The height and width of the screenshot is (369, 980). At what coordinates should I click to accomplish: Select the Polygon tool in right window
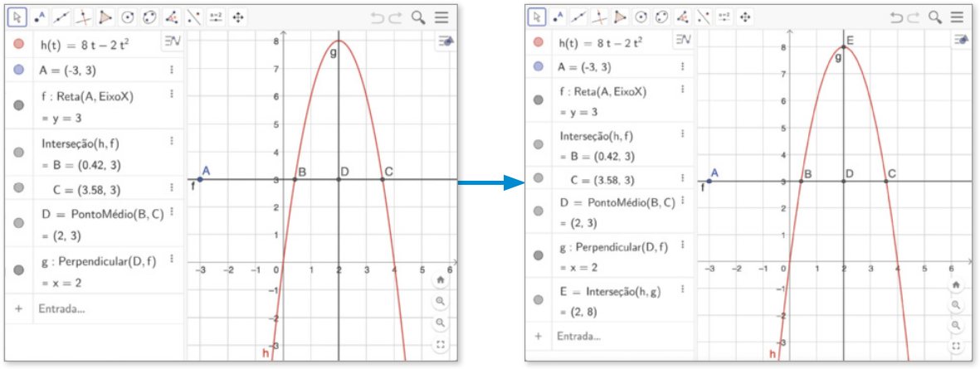click(620, 17)
